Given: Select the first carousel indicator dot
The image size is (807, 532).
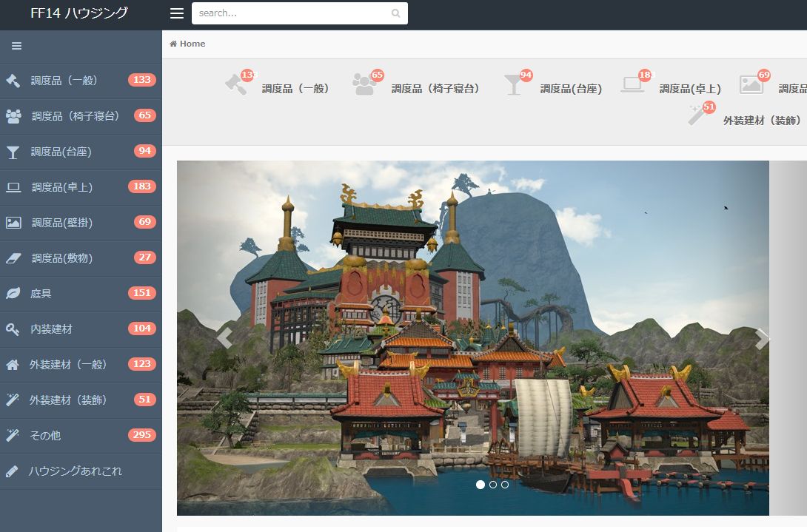Looking at the screenshot, I should point(480,485).
